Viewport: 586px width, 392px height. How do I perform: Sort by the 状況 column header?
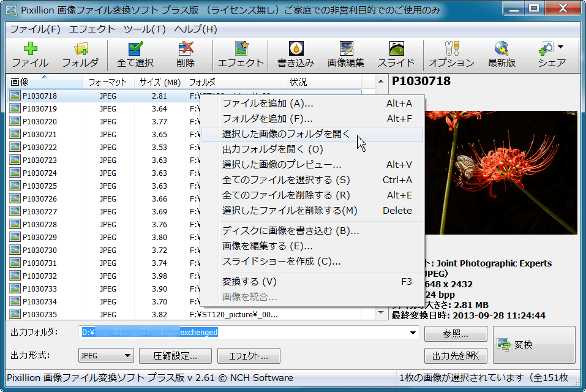324,82
